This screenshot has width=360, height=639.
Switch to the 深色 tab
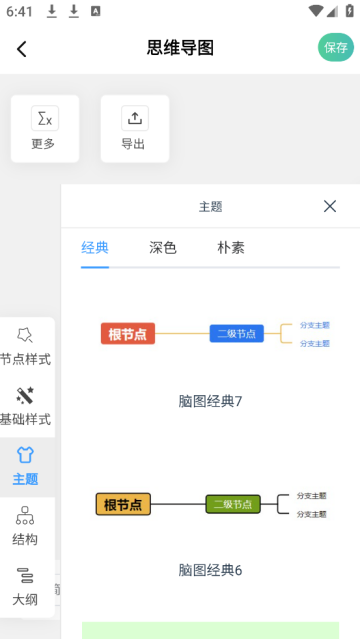tap(163, 247)
